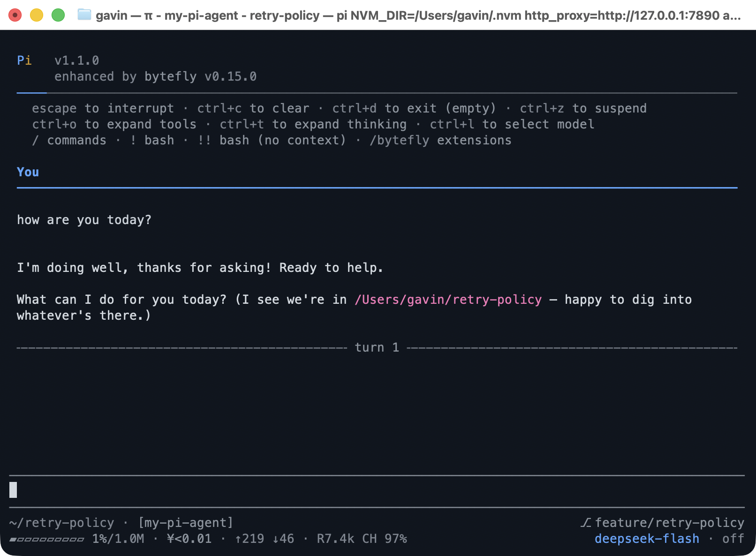Click the folder icon in the title bar
The height and width of the screenshot is (556, 756).
84,15
